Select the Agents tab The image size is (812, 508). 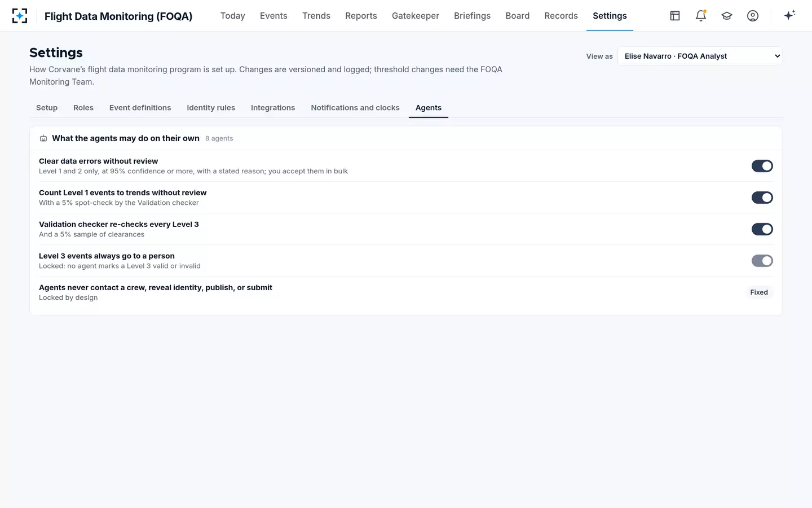pos(429,108)
